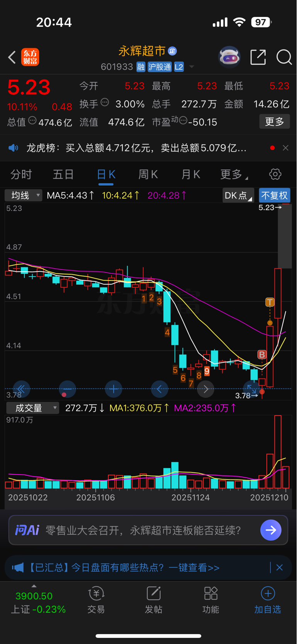Image resolution: width=297 pixels, height=644 pixels.
Task: Tap the tallest volume bar
Action: tap(278, 451)
